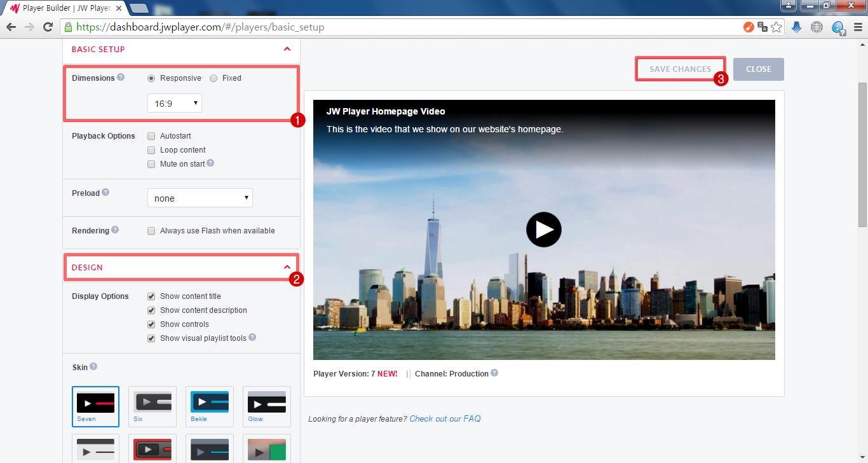Select the Responsive dimensions option
Screen dimensions: 868x463
(151, 78)
